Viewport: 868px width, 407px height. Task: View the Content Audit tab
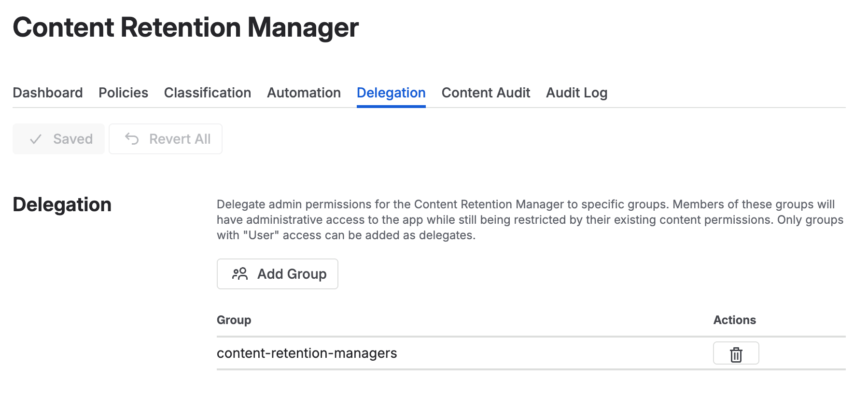point(486,93)
